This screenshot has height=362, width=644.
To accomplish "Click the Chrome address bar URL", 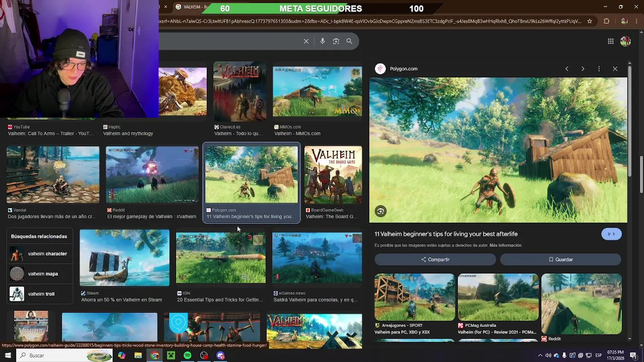I will coord(371,21).
